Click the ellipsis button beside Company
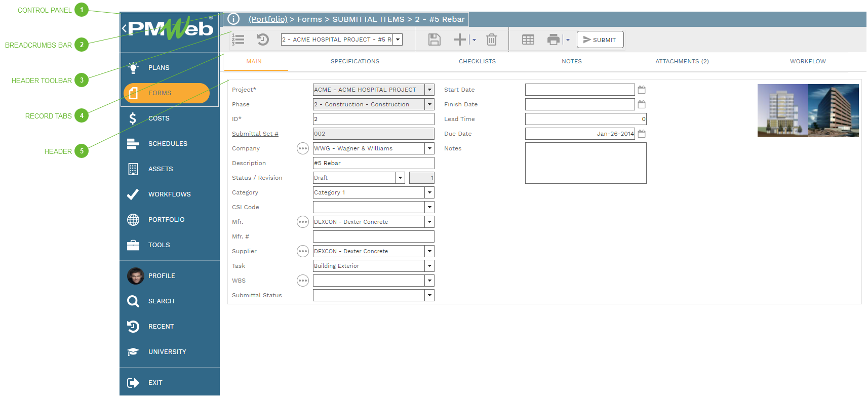 [302, 148]
